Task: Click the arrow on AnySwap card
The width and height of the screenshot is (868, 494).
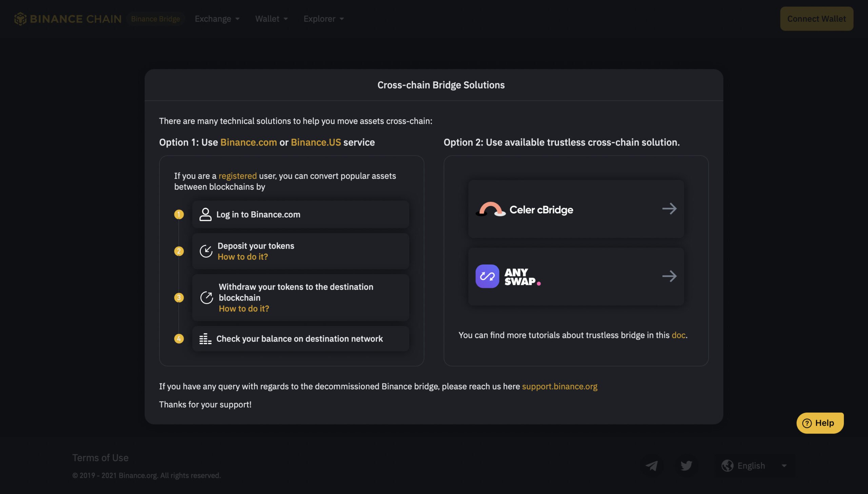Action: [669, 276]
